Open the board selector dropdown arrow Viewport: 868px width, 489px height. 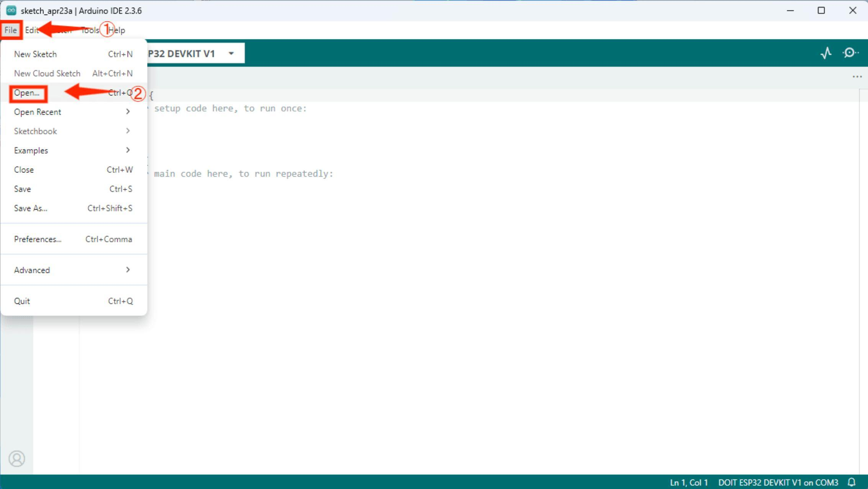(x=231, y=54)
